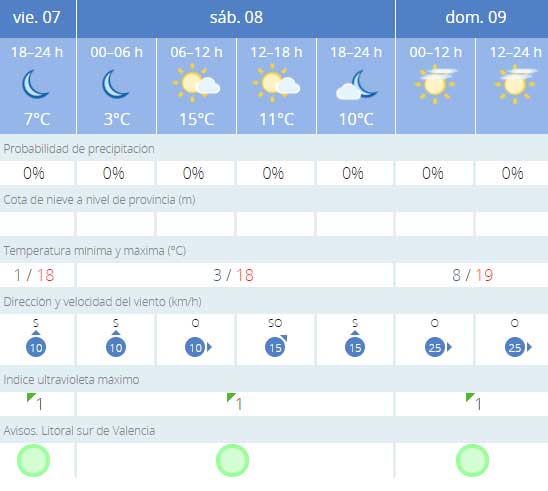548x491 pixels.
Task: Click the clear night icon for sáb. 00–06 h
Action: pos(116,85)
